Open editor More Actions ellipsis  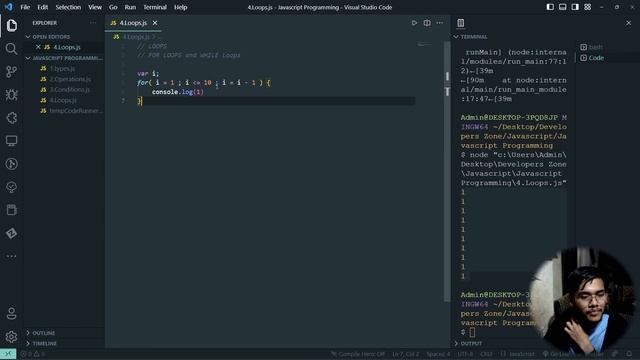pos(440,23)
